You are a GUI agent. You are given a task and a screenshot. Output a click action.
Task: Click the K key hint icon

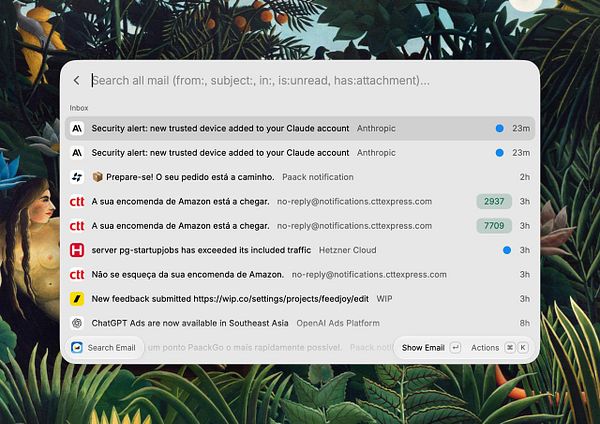tap(523, 347)
